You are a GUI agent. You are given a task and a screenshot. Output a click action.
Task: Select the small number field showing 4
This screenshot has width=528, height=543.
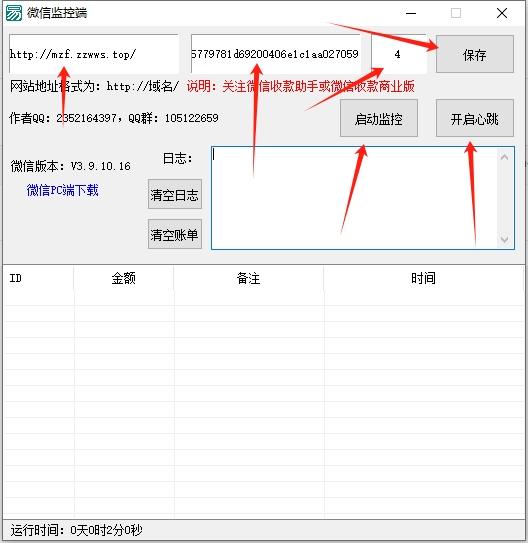(399, 54)
